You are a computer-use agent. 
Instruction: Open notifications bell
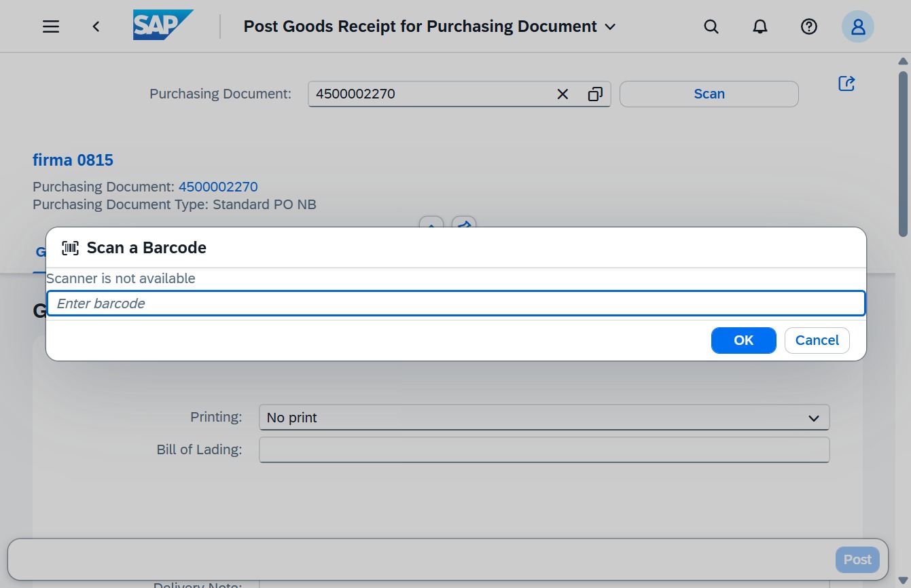(x=760, y=26)
